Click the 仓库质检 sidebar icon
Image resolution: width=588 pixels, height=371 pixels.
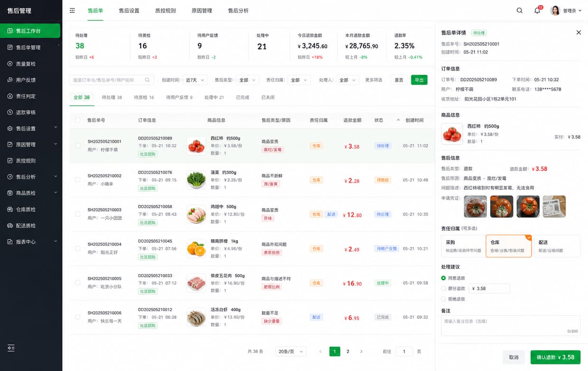click(x=10, y=209)
